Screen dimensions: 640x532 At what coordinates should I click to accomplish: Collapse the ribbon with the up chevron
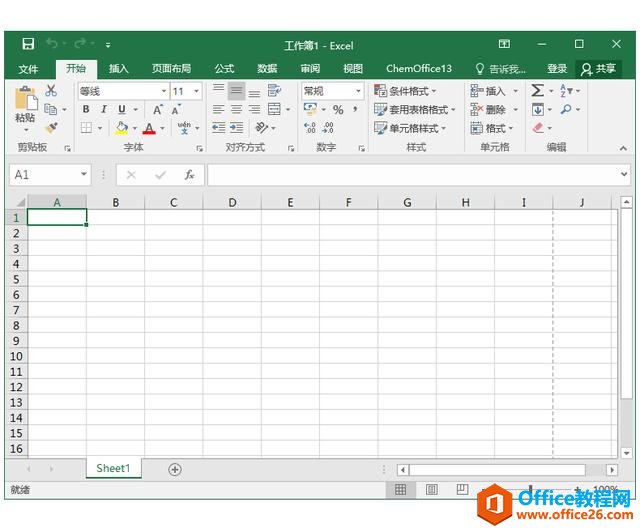(x=623, y=148)
